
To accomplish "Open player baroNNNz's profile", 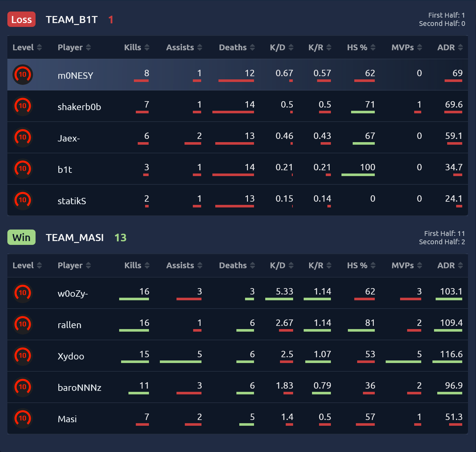I will point(79,388).
